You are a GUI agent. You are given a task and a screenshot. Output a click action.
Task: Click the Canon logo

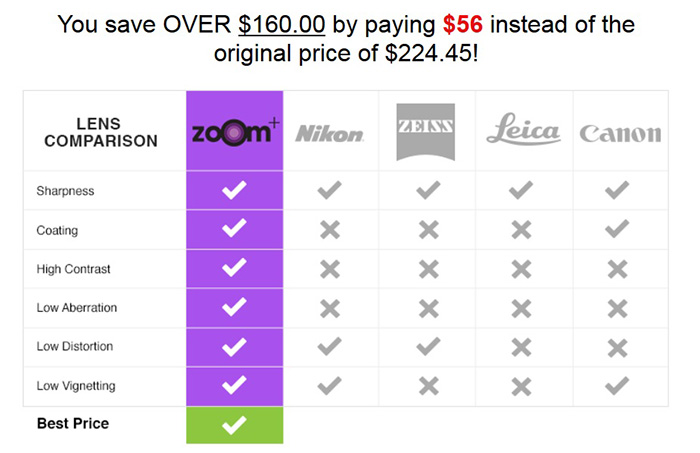[620, 133]
